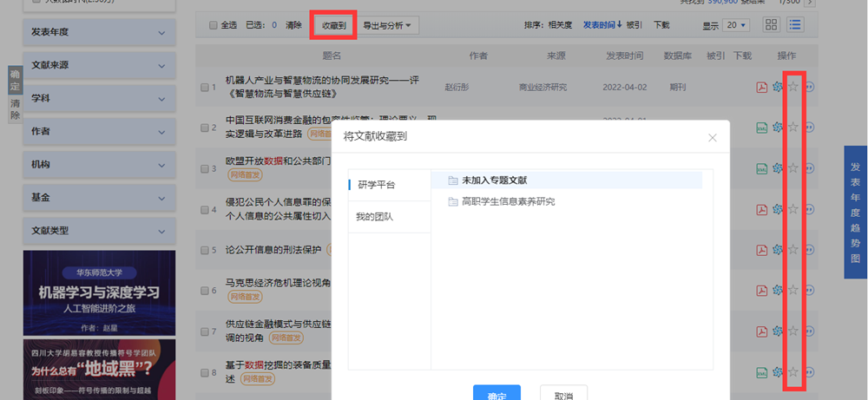Check the box for row 5 article

(x=204, y=250)
